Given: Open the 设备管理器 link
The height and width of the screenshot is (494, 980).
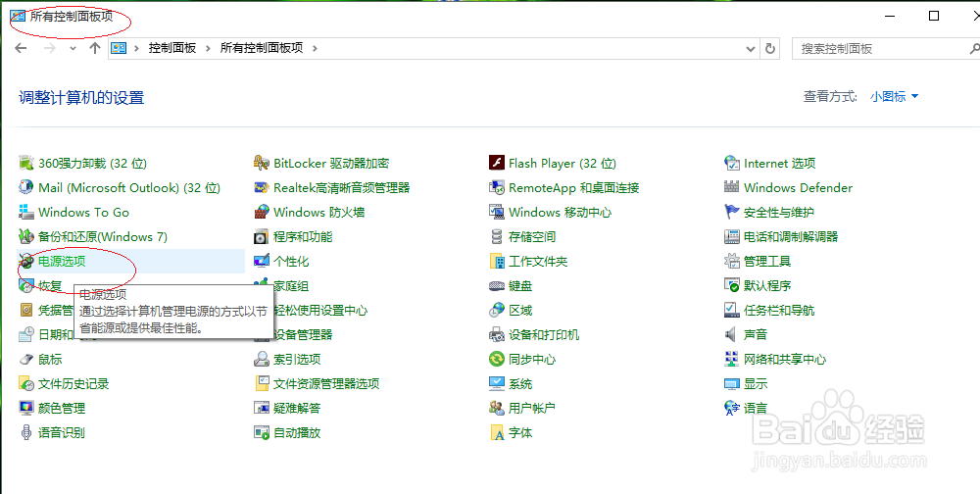Looking at the screenshot, I should 303,334.
